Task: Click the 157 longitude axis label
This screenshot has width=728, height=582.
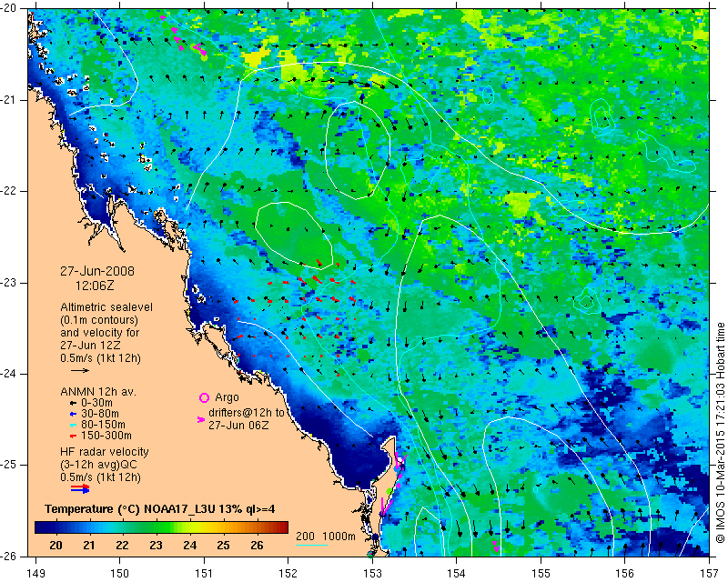Action: [x=710, y=574]
